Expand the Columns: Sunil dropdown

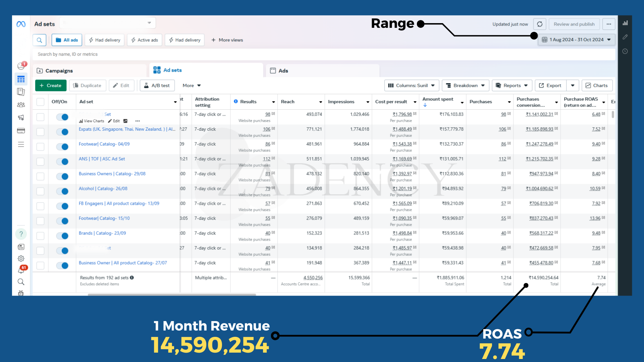pyautogui.click(x=411, y=85)
